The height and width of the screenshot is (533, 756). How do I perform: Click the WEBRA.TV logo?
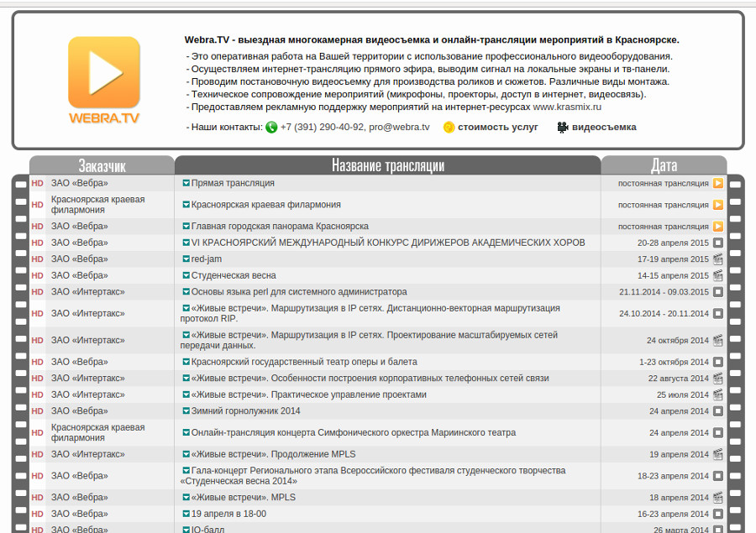click(103, 81)
